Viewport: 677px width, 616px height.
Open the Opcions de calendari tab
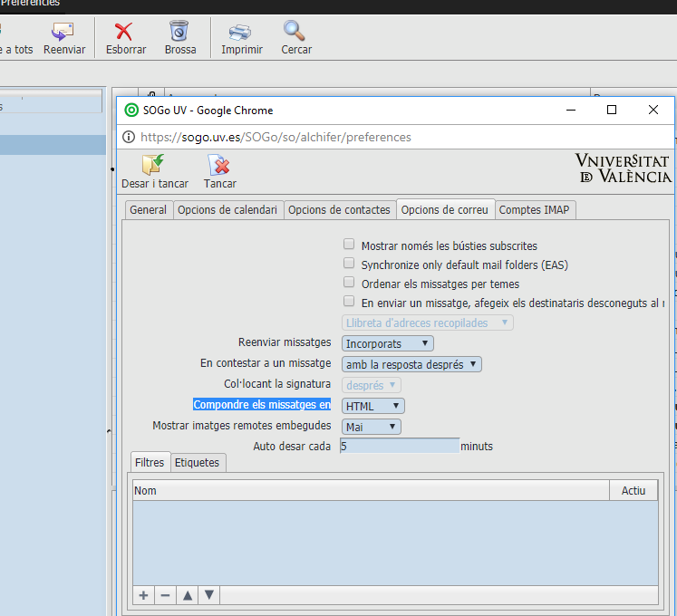(x=227, y=209)
